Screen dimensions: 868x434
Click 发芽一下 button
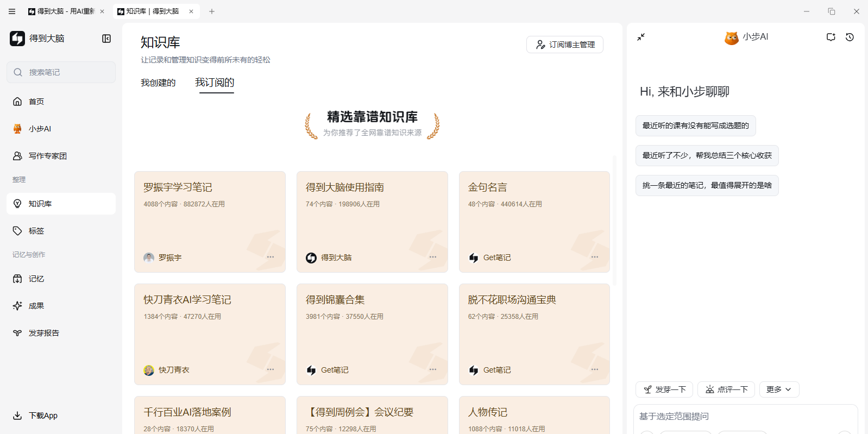click(x=664, y=389)
